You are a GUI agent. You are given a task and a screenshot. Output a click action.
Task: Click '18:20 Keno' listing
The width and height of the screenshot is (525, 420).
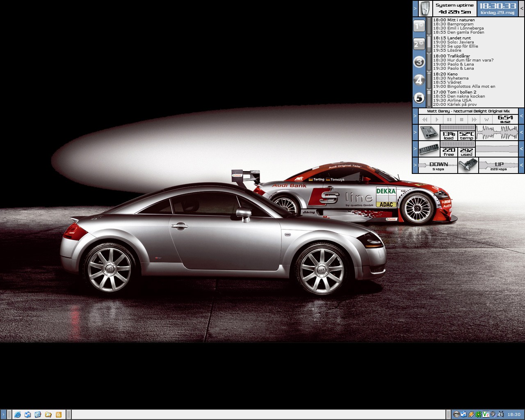point(445,74)
